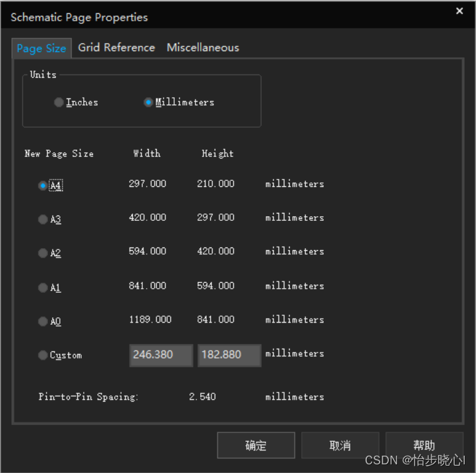Close the Schematic Page Properties dialog
This screenshot has height=473, width=476.
459,11
